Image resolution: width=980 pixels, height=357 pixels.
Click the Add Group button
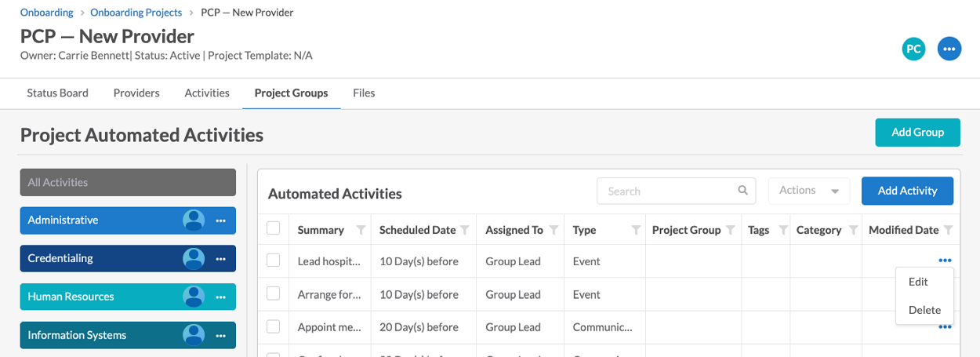click(x=918, y=132)
